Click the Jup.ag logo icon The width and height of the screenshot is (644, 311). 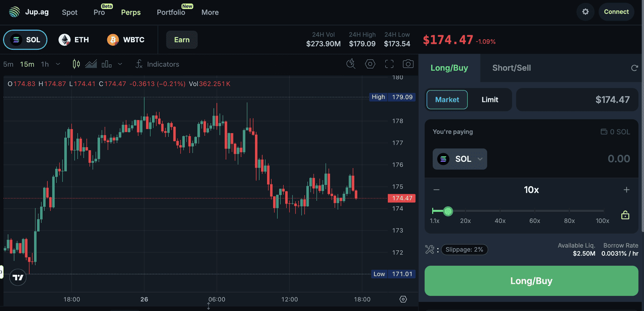coord(15,12)
